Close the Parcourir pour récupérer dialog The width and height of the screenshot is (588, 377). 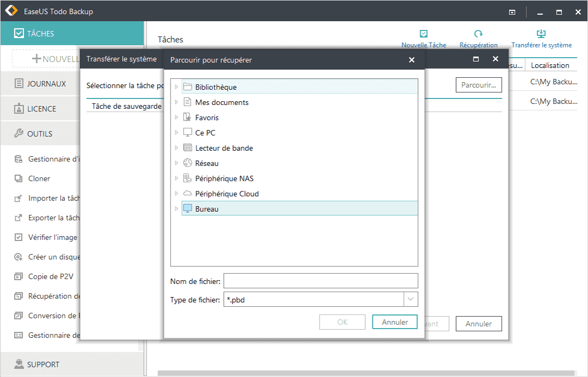click(411, 60)
